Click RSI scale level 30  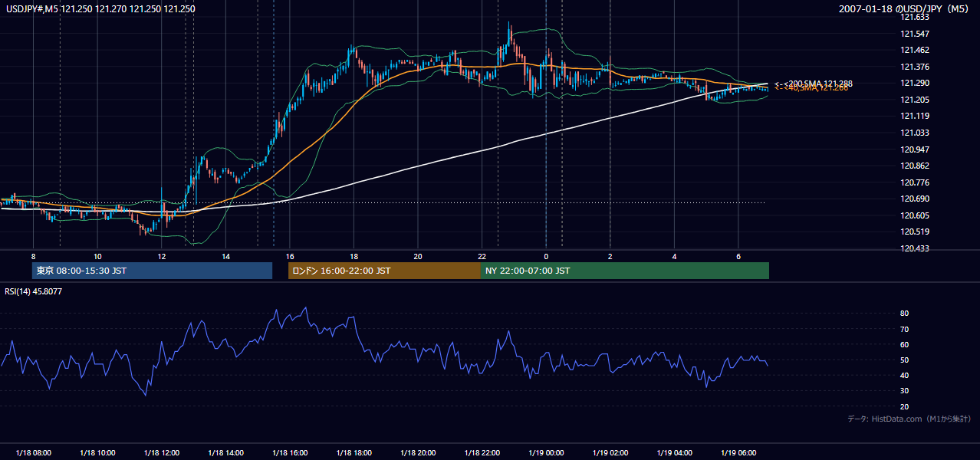pos(904,391)
